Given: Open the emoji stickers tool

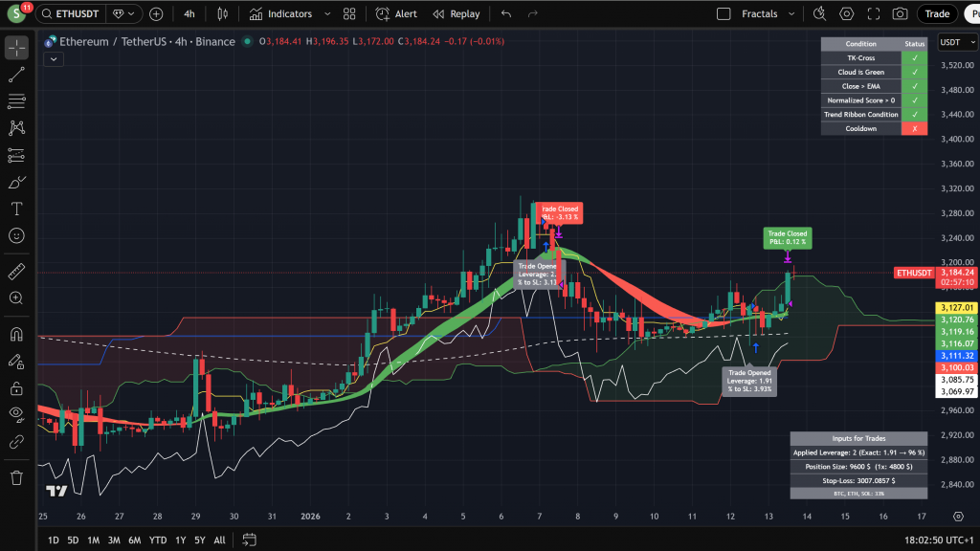Looking at the screenshot, I should (16, 235).
